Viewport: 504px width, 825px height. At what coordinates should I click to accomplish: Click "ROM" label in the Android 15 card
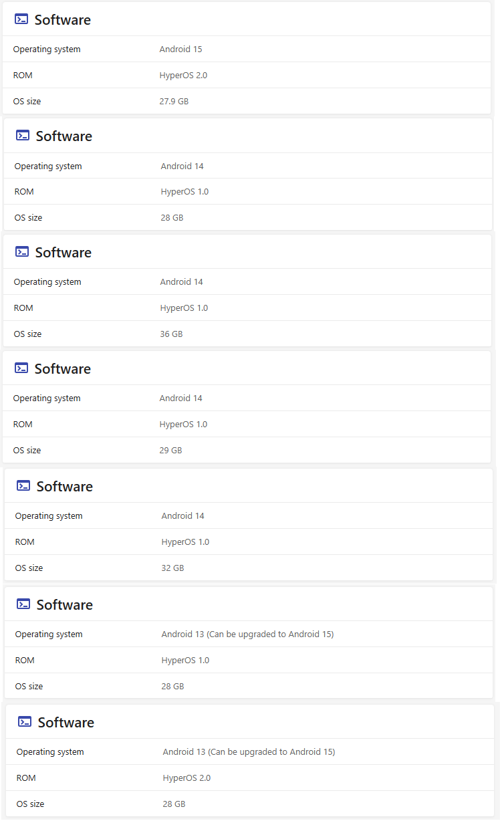23,76
